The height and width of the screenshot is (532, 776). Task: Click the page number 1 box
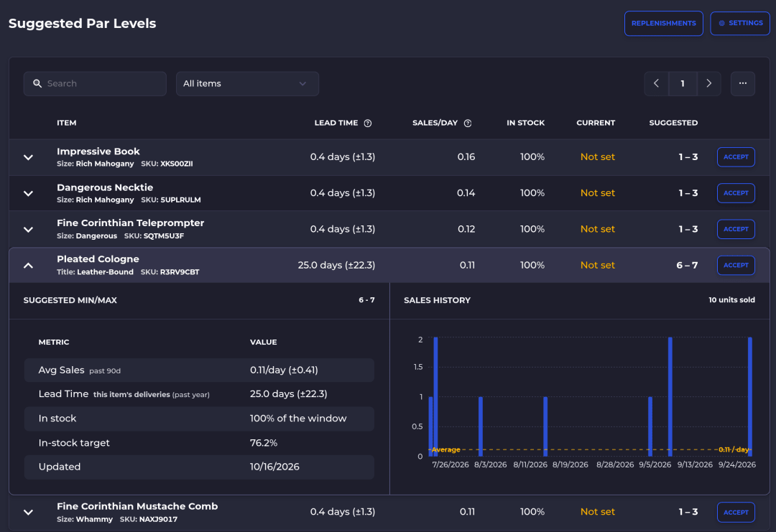point(683,83)
